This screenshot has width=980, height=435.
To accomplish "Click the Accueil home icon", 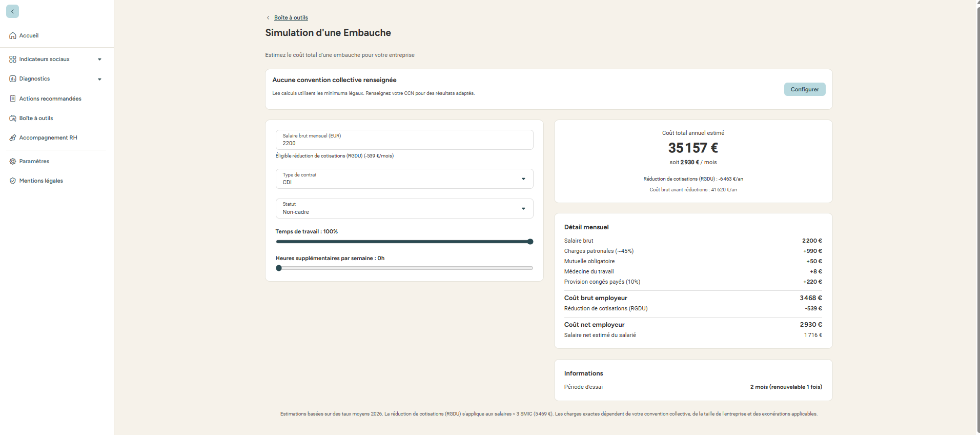I will click(13, 36).
